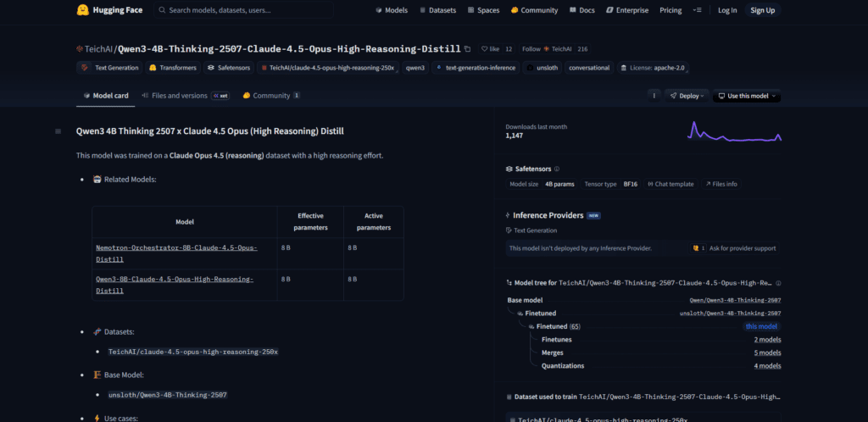The height and width of the screenshot is (422, 868).
Task: Click the 'this model' link in model tree
Action: pyautogui.click(x=761, y=326)
